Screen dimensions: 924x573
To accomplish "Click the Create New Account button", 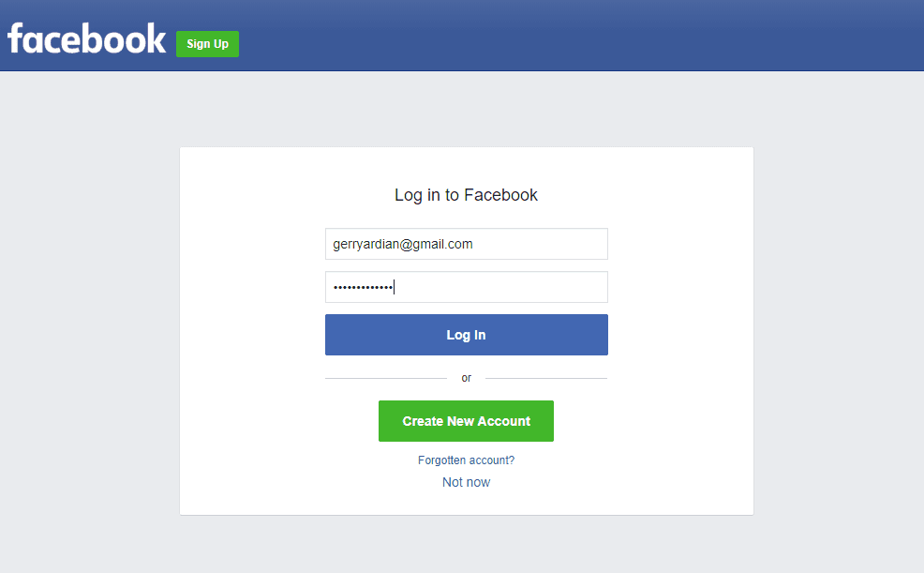I will coord(466,421).
